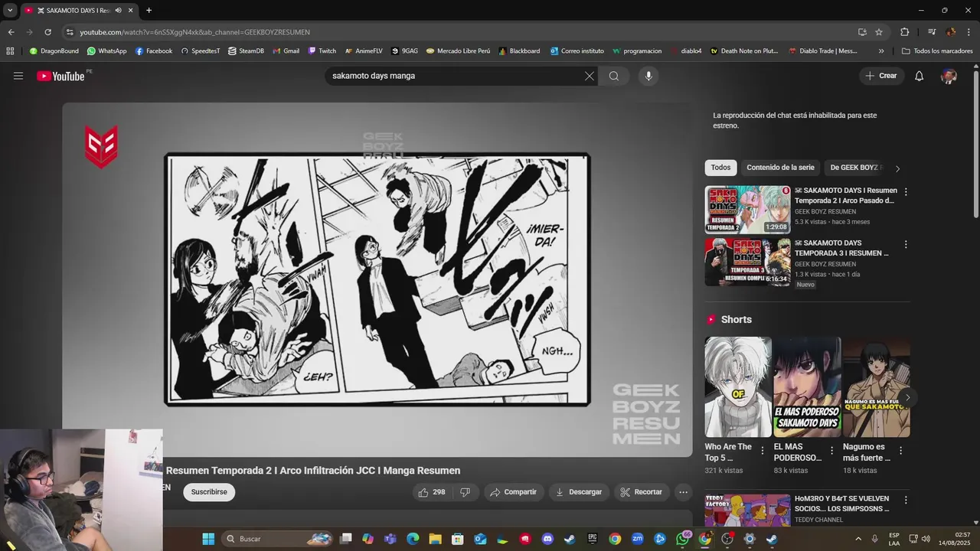Show hidden system tray icons
980x551 pixels.
858,539
